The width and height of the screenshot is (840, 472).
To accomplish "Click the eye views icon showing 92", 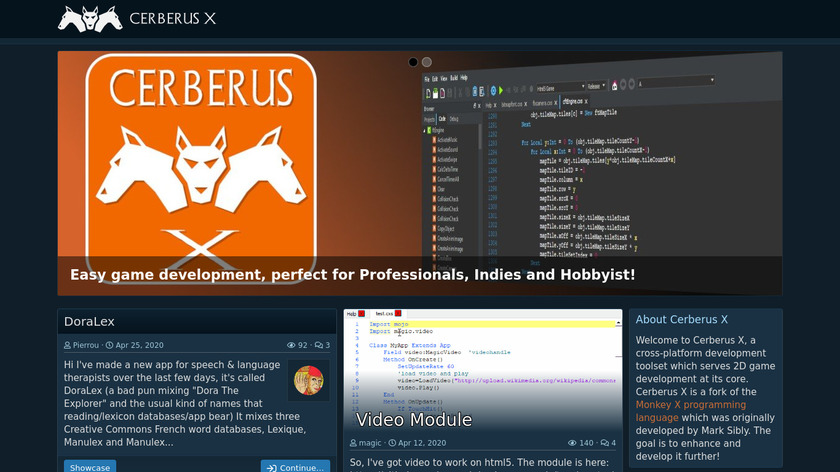I will click(x=291, y=345).
